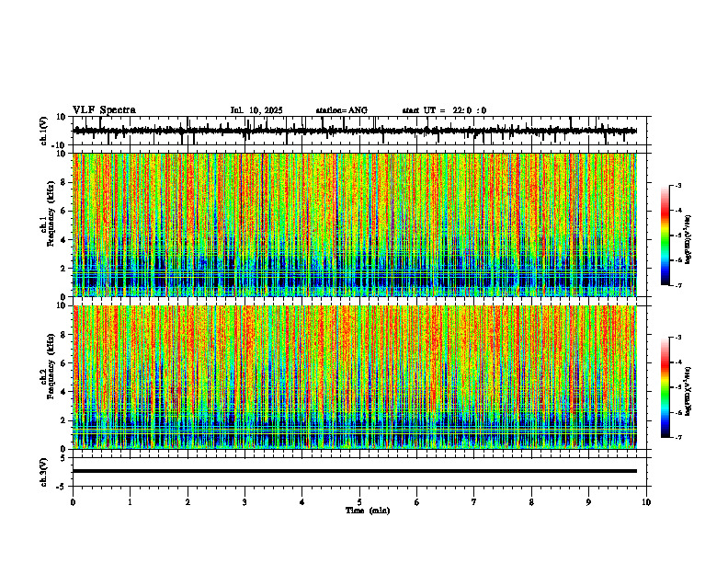This screenshot has height=563, width=728.
Task: Click the ch.1 voltage waveform trace
Action: 355,131
